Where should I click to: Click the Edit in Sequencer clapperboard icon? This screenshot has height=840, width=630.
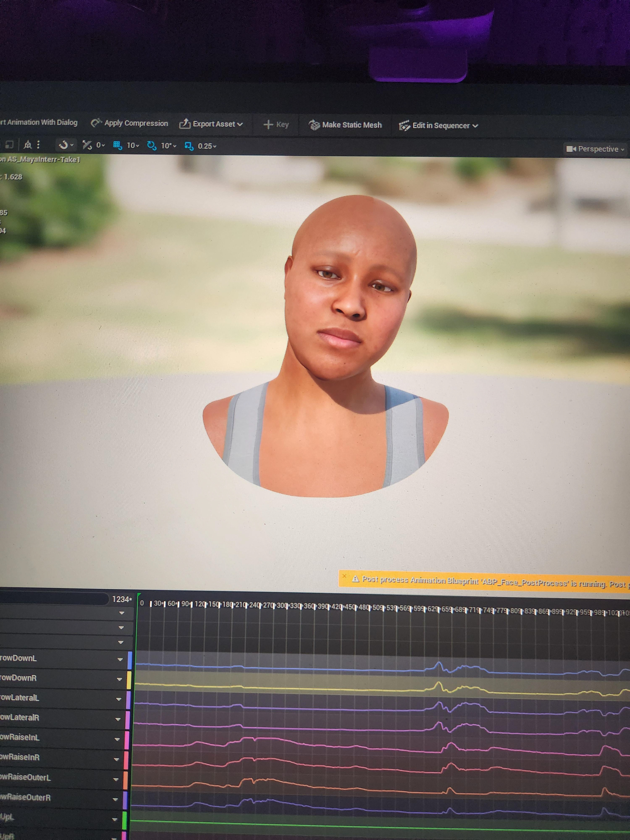pyautogui.click(x=404, y=126)
